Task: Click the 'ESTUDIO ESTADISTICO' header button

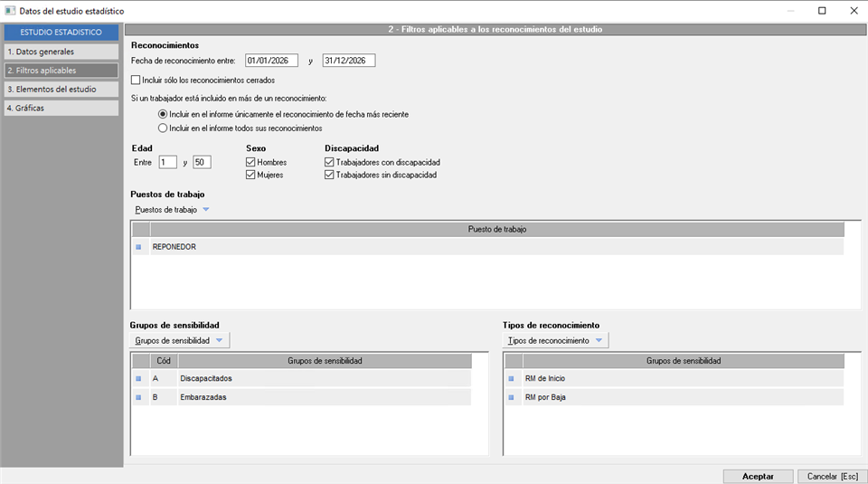Action: click(x=61, y=33)
